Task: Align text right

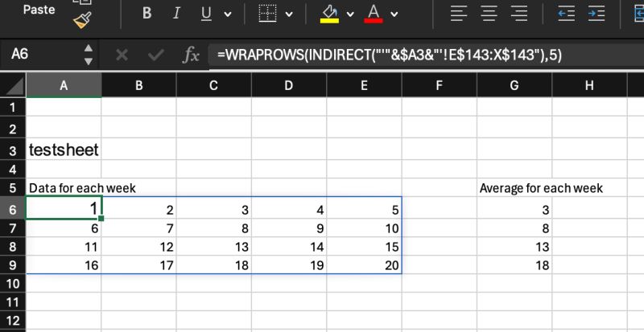Action: click(x=519, y=14)
